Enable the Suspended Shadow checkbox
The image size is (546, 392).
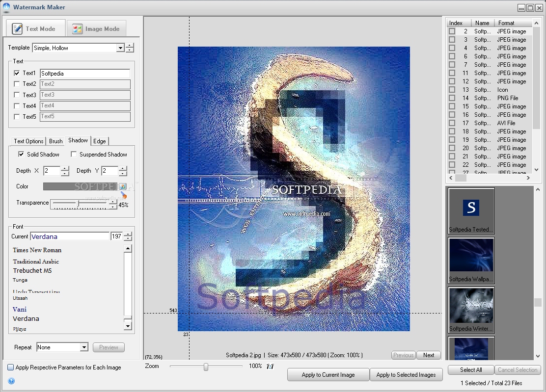(x=74, y=154)
